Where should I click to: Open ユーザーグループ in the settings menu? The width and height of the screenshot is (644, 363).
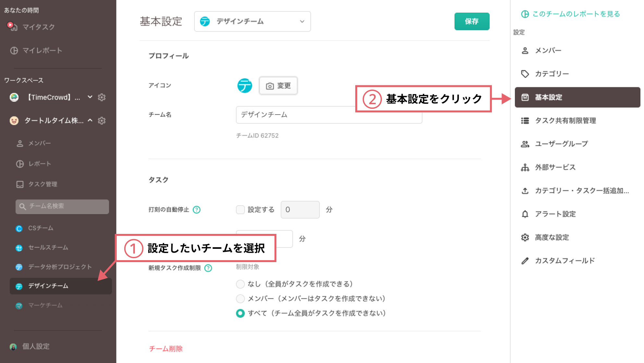[x=561, y=144]
